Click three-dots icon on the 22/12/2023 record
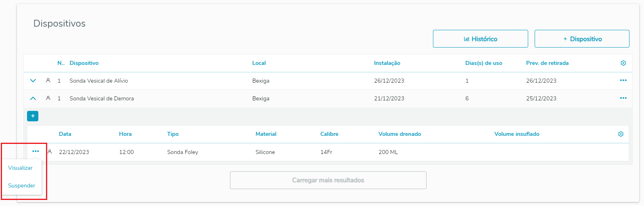Viewport: 644px width, 206px height. [36, 152]
